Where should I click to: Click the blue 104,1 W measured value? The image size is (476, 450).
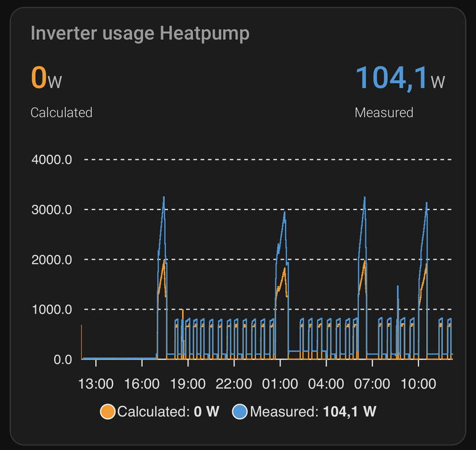399,78
